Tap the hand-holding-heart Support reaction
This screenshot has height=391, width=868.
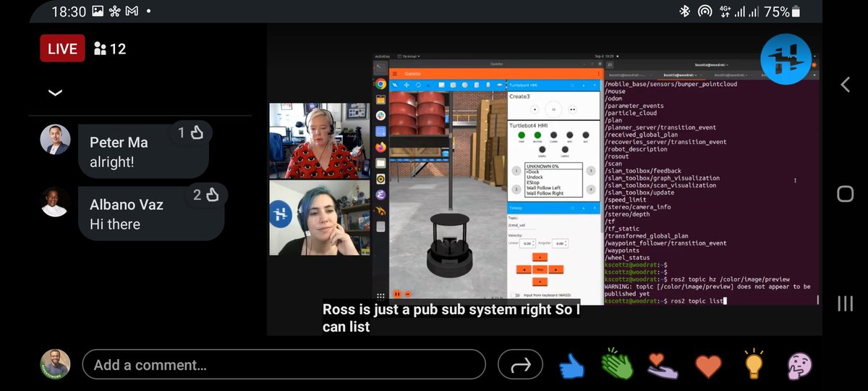(x=663, y=366)
